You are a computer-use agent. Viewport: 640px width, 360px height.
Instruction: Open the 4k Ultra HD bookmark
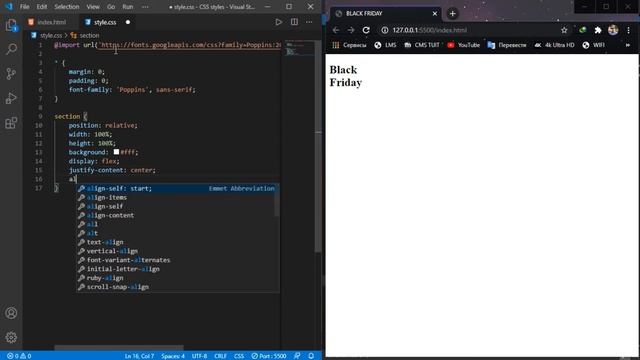point(554,45)
